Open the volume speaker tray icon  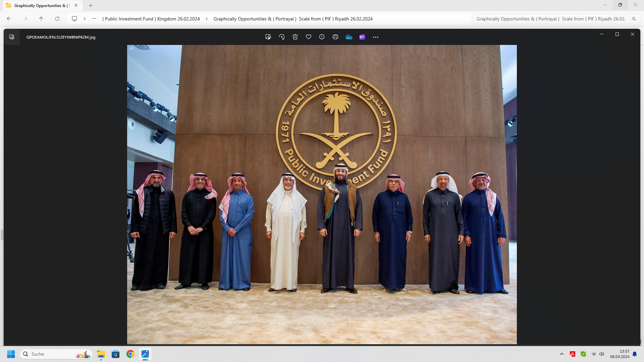(602, 354)
